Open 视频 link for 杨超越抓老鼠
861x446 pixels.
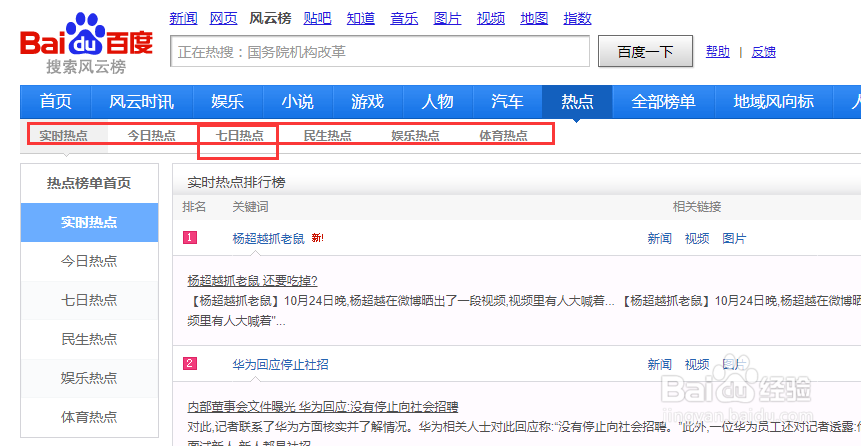pyautogui.click(x=697, y=238)
